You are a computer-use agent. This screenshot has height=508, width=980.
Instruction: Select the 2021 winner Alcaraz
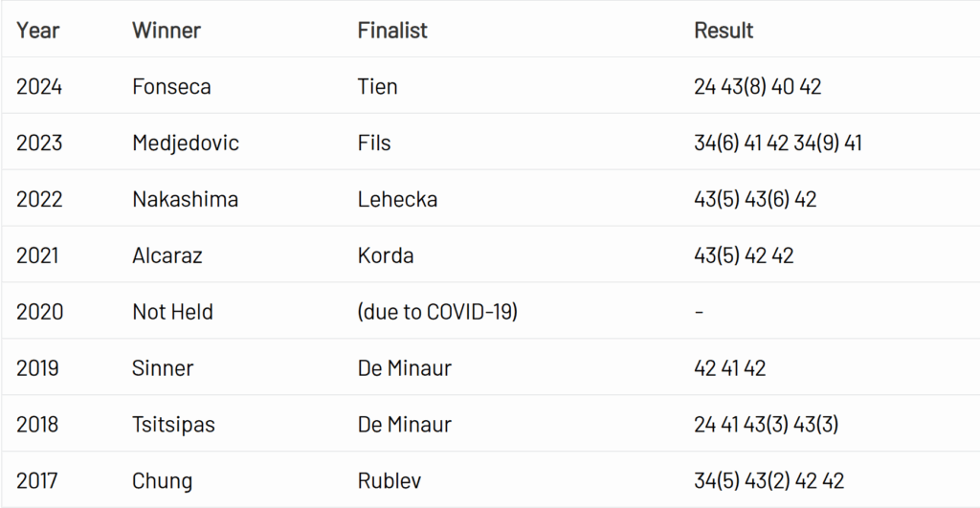pos(167,256)
